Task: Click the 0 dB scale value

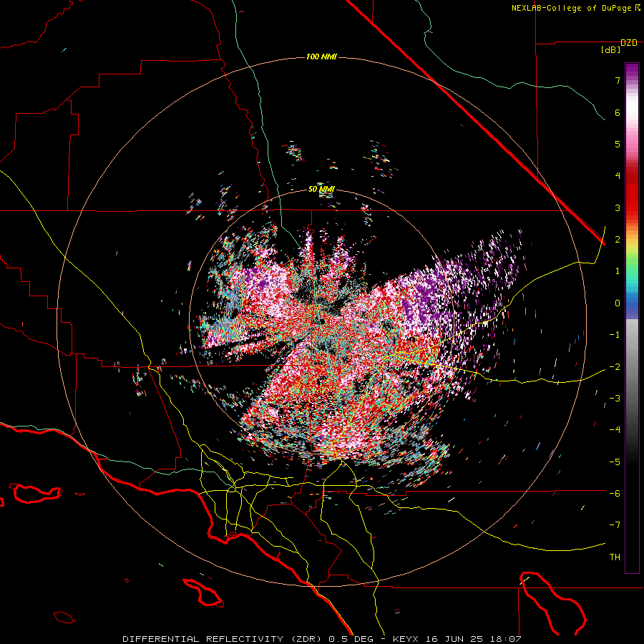Action: click(618, 303)
